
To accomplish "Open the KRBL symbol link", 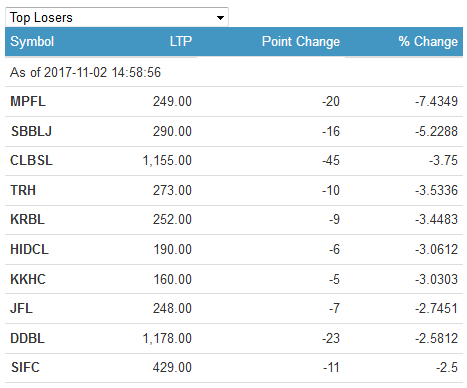I will (x=27, y=220).
